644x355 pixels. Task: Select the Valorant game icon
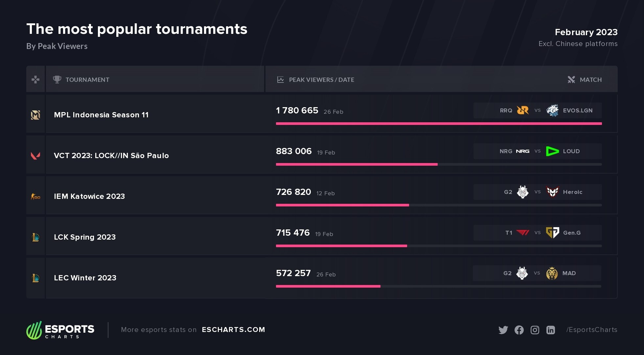point(35,155)
